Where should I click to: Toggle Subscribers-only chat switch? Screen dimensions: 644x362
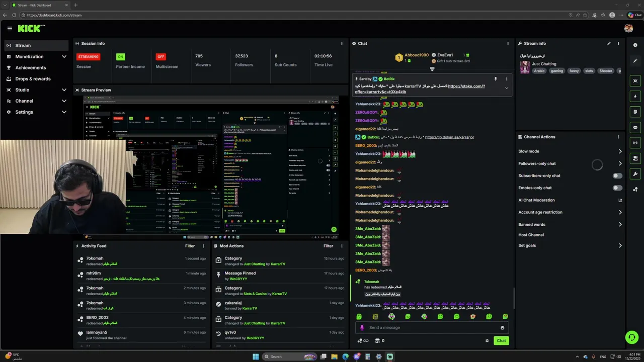click(x=617, y=176)
